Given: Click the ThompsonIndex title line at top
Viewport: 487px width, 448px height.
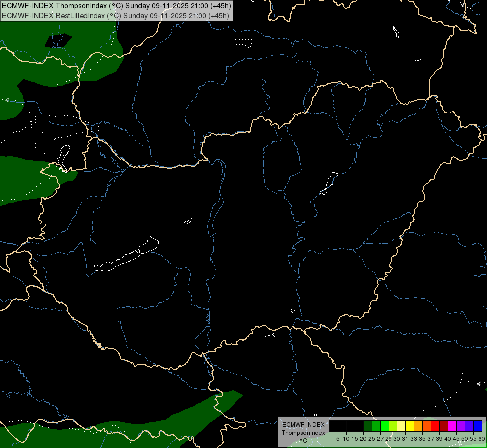Looking at the screenshot, I should click(116, 6).
